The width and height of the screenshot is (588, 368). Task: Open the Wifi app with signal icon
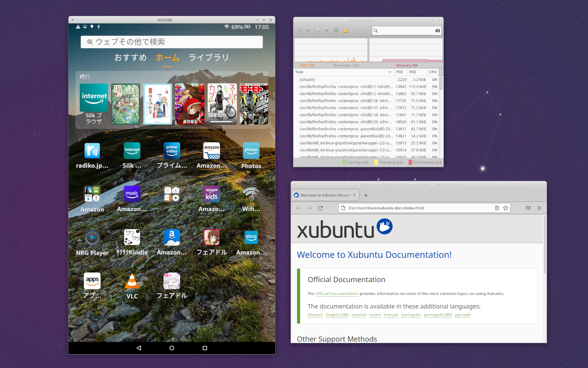click(x=251, y=194)
